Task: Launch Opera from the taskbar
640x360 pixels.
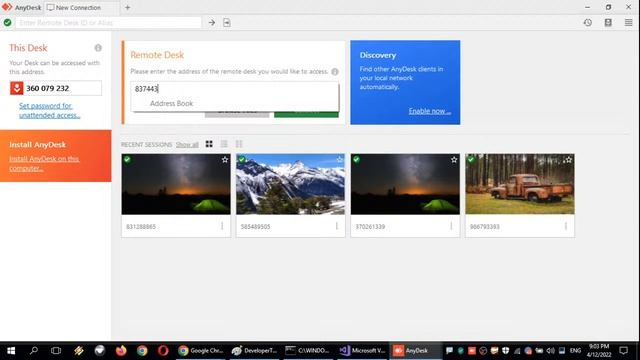Action: (x=163, y=351)
